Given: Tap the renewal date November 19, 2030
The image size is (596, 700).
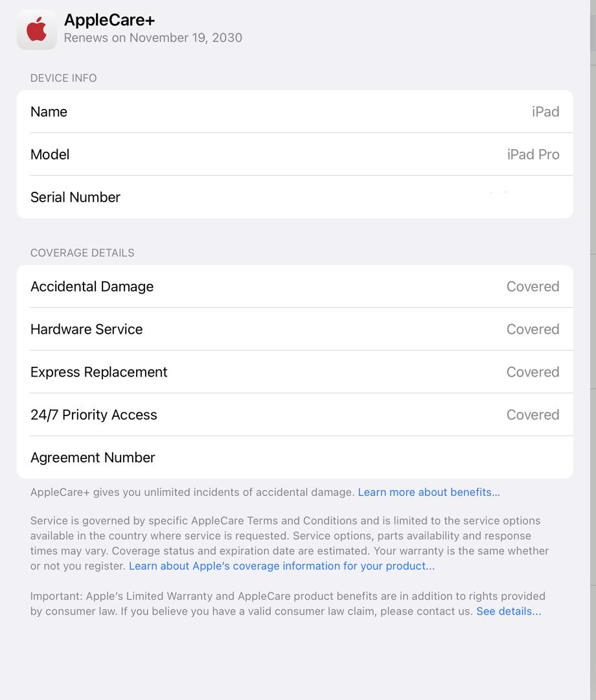Looking at the screenshot, I should 185,38.
